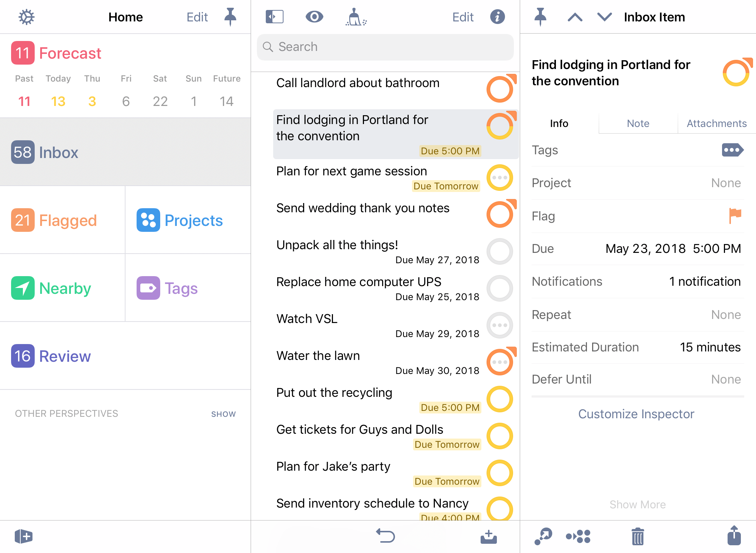This screenshot has height=553, width=756.
Task: Clean up the inbox with the broom icon
Action: click(355, 17)
